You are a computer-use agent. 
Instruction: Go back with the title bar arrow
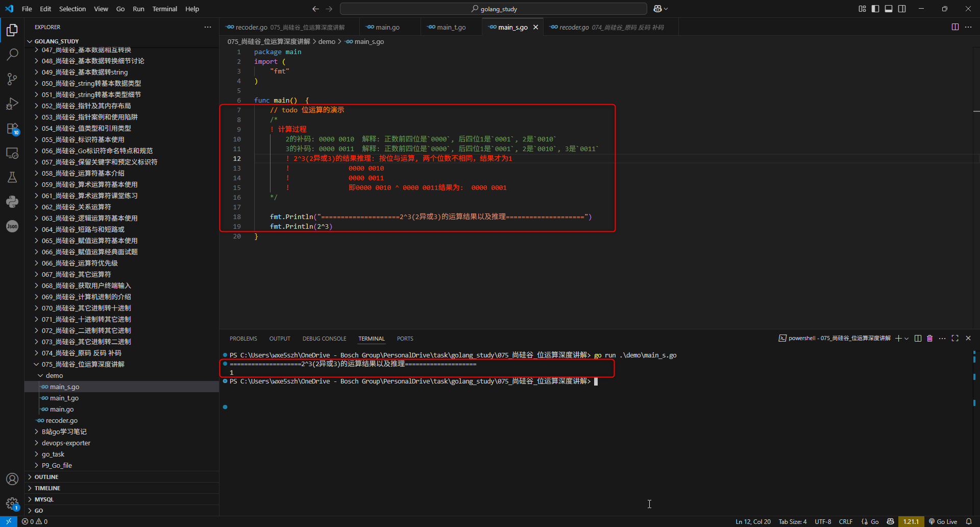(x=315, y=9)
